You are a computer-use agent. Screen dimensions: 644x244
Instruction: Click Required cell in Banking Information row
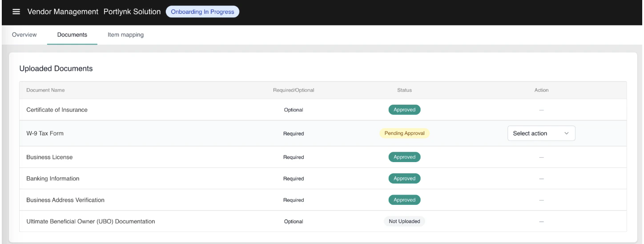[x=294, y=179]
